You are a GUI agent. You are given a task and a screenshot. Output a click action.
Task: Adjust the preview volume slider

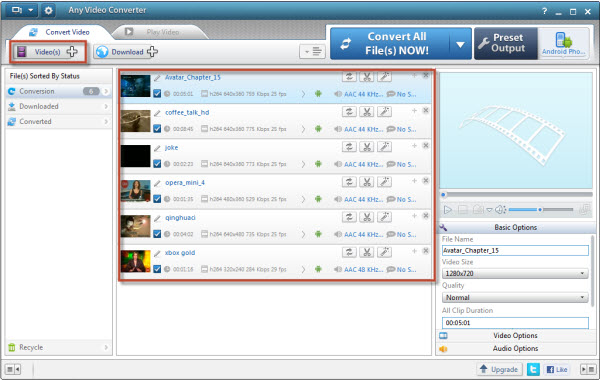point(541,210)
